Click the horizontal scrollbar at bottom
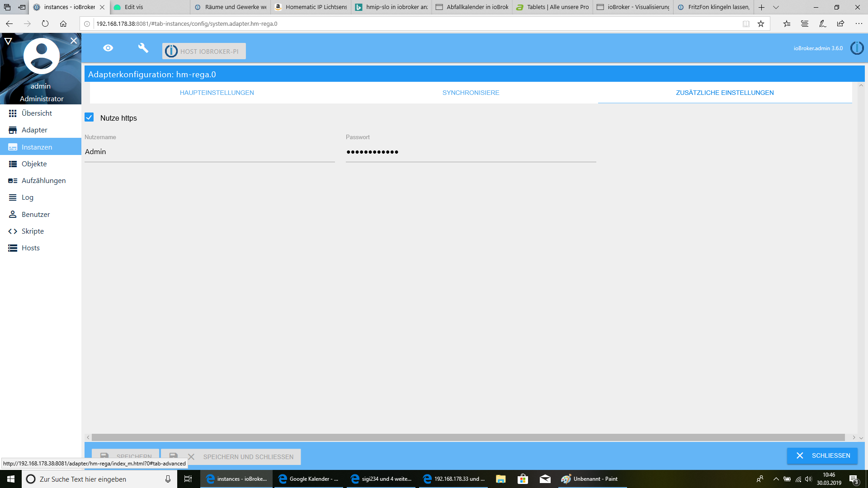This screenshot has height=488, width=868. pyautogui.click(x=468, y=437)
